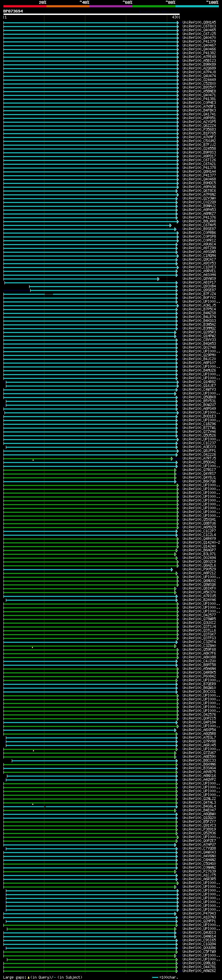Select hit UniRef100_Q7RGI7
Screen dimensions: 222x980
point(199,470)
